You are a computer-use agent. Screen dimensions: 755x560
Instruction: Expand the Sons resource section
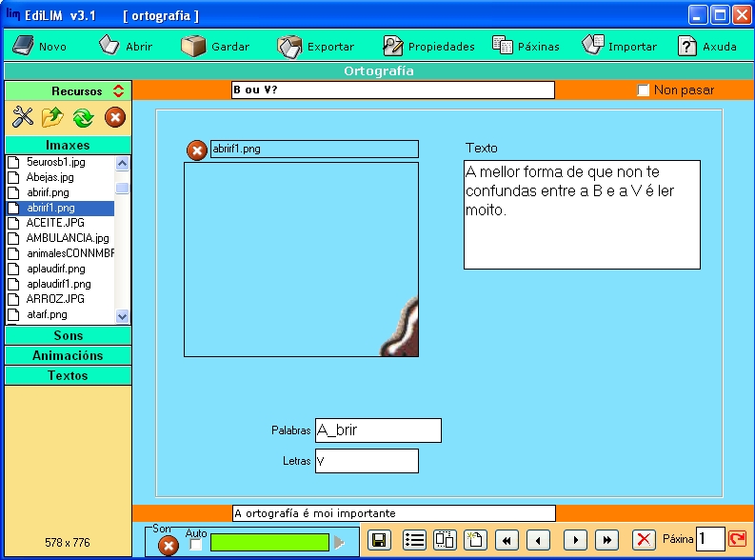click(68, 335)
